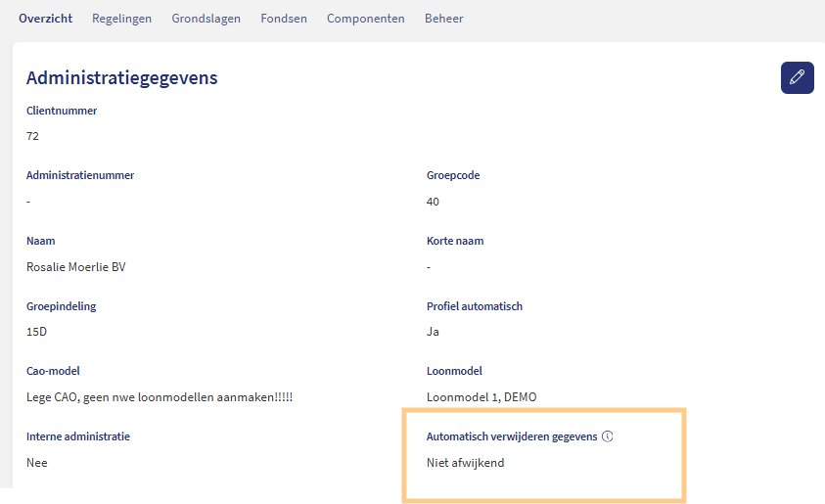Open the Overzicht tab
This screenshot has width=825, height=504.
(45, 19)
